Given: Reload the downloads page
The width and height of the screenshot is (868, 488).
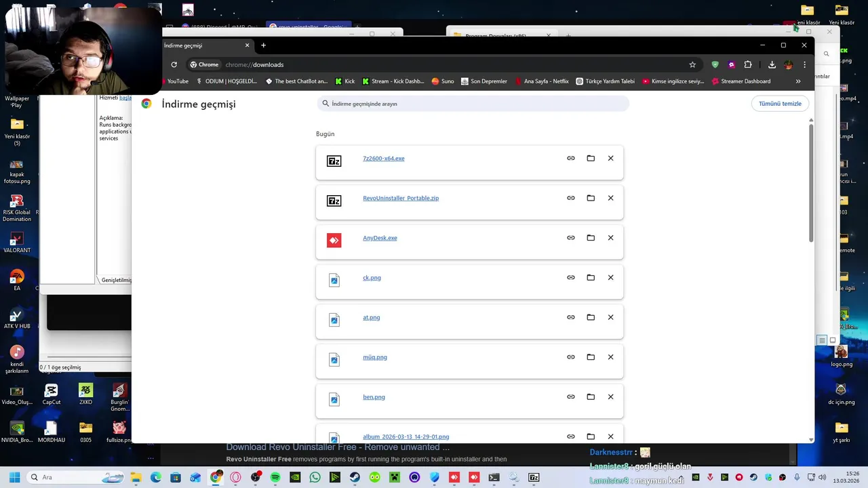Looking at the screenshot, I should (174, 64).
